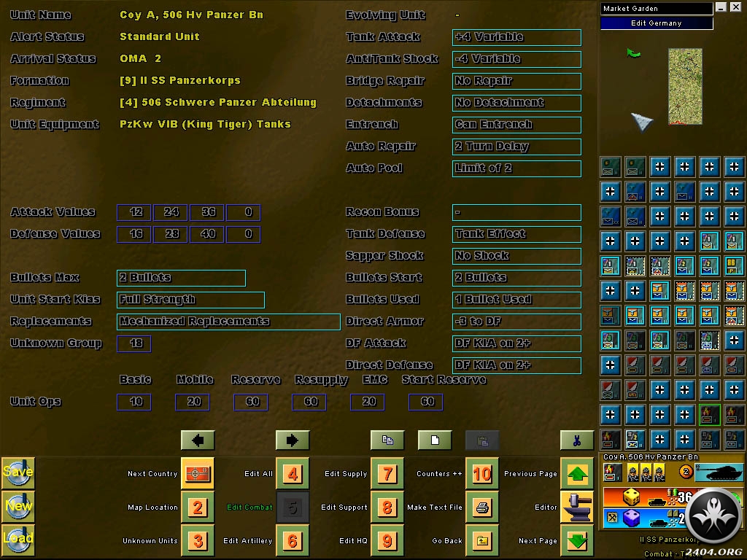Select the Edit Artillery option 6
Image resolution: width=747 pixels, height=560 pixels.
click(x=292, y=541)
